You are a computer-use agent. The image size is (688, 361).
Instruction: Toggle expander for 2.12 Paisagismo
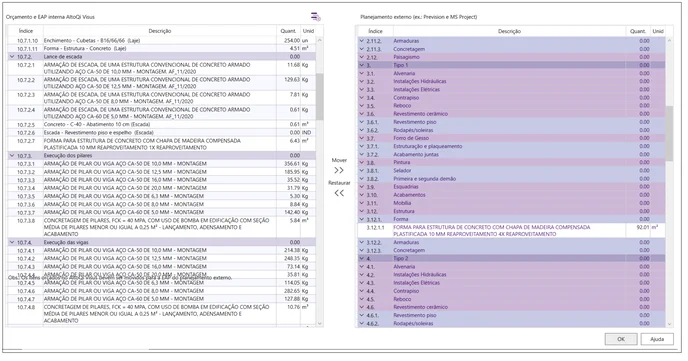pos(362,57)
